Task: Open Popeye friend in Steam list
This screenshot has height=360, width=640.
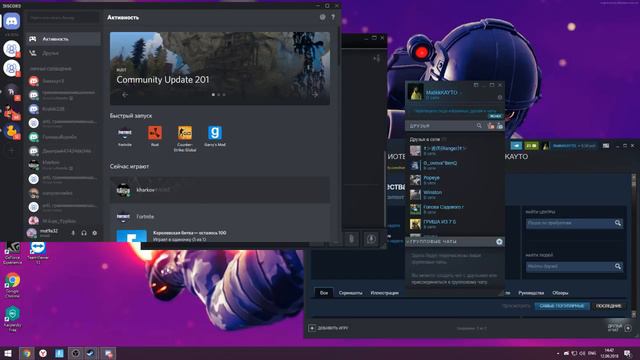Action: click(455, 180)
